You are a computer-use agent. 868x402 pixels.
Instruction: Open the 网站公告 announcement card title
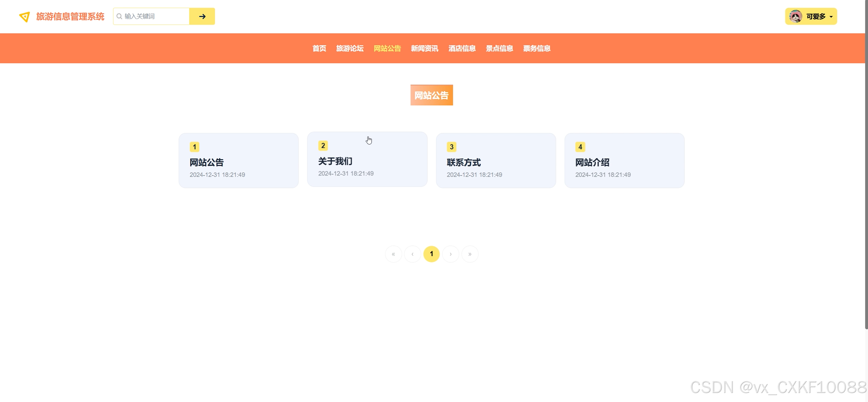click(207, 162)
